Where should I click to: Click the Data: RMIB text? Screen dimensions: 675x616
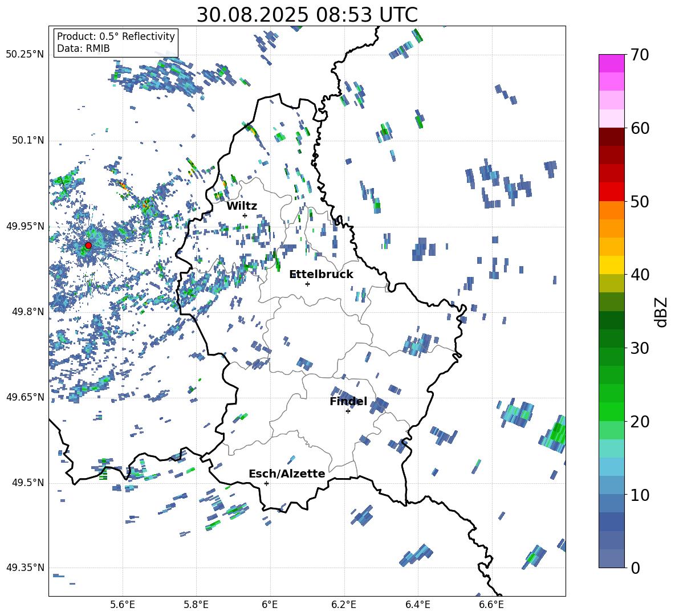pyautogui.click(x=83, y=48)
